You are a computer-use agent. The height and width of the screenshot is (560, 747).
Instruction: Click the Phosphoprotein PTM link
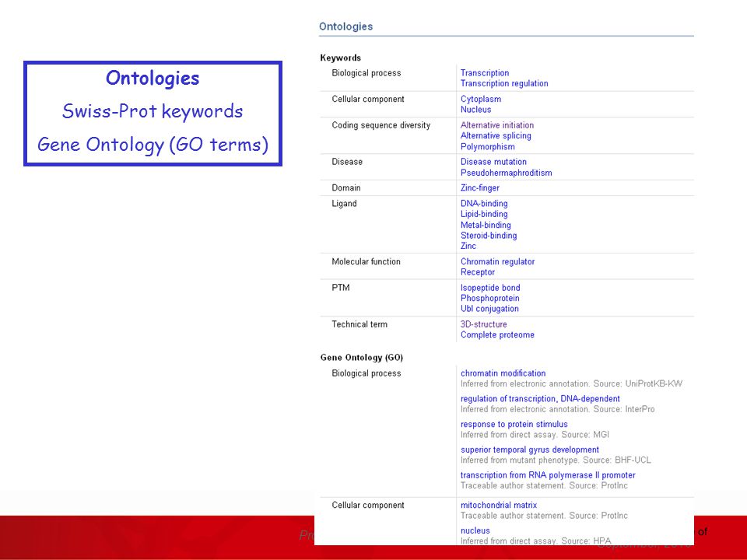pos(489,299)
